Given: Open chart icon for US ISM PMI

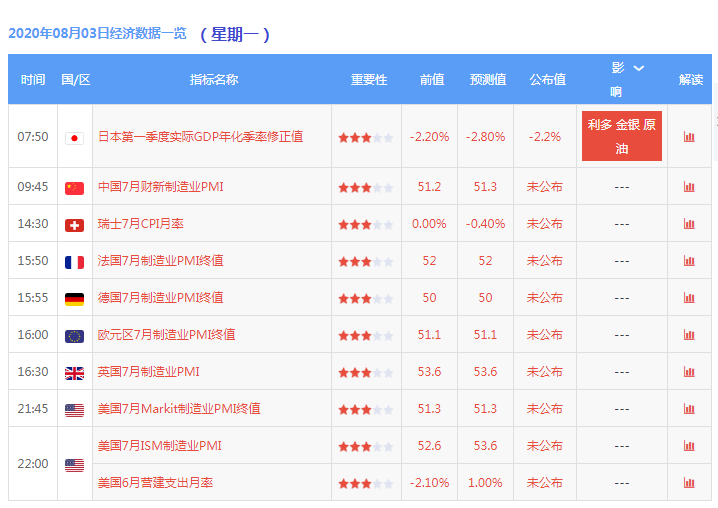Looking at the screenshot, I should point(689,446).
